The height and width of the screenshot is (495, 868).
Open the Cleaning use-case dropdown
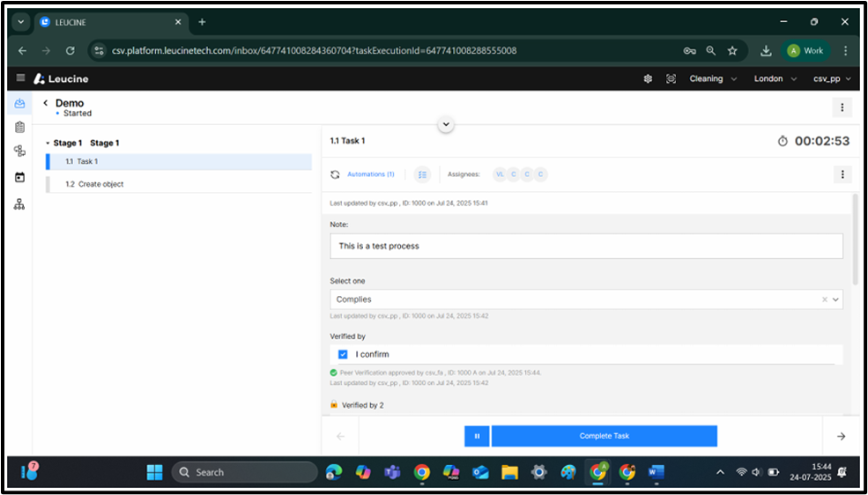(712, 78)
